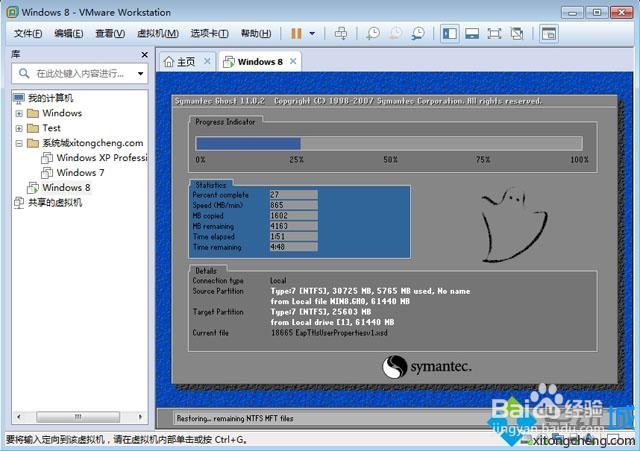
Task: Expand the Windows folder node
Action: click(x=19, y=113)
